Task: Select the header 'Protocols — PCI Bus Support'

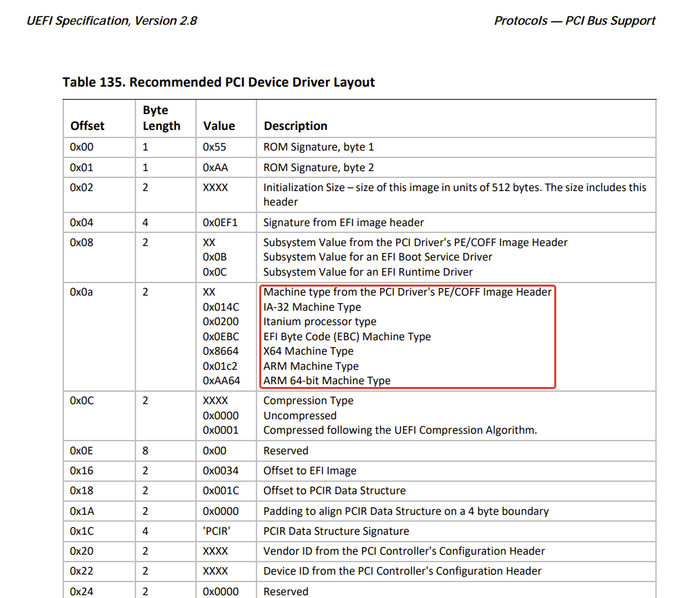Action: tap(575, 21)
